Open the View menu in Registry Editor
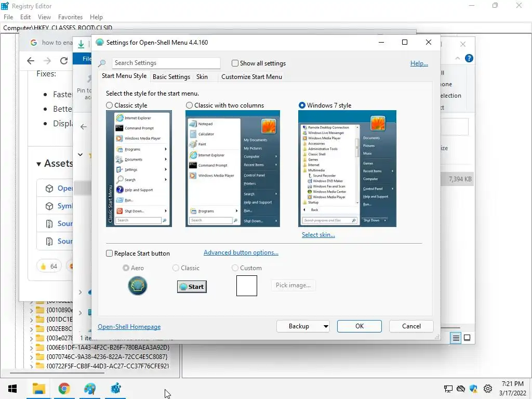532x399 pixels. 45,17
